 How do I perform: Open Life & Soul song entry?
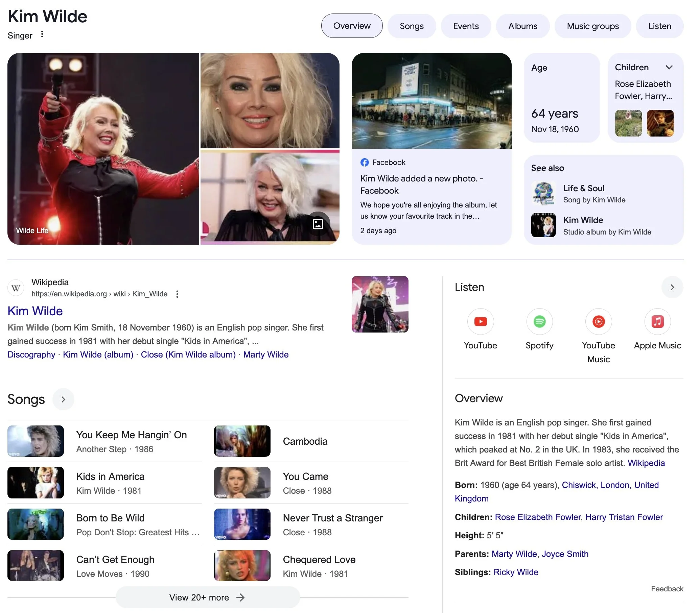pyautogui.click(x=584, y=189)
